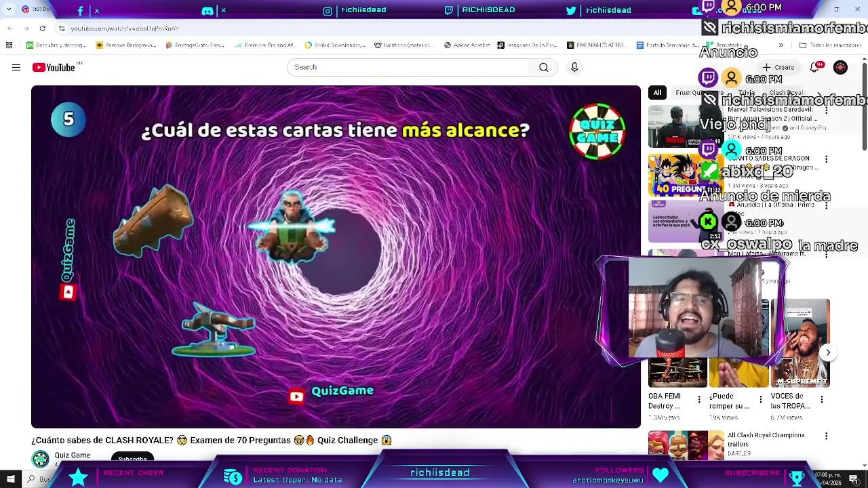Open the Descubra y descarg... bookmark
Screen dimensions: 868x488
[x=56, y=45]
